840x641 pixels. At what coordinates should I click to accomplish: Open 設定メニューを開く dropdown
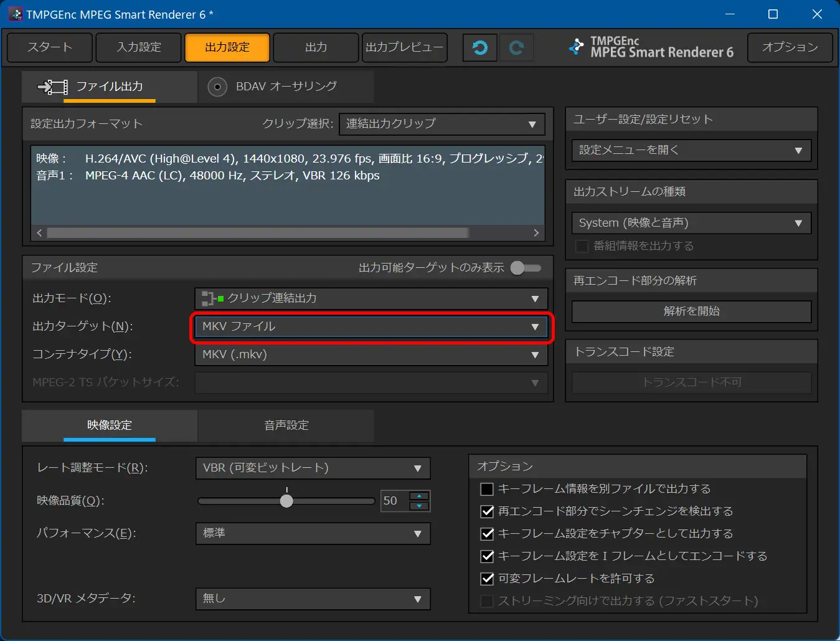click(691, 150)
